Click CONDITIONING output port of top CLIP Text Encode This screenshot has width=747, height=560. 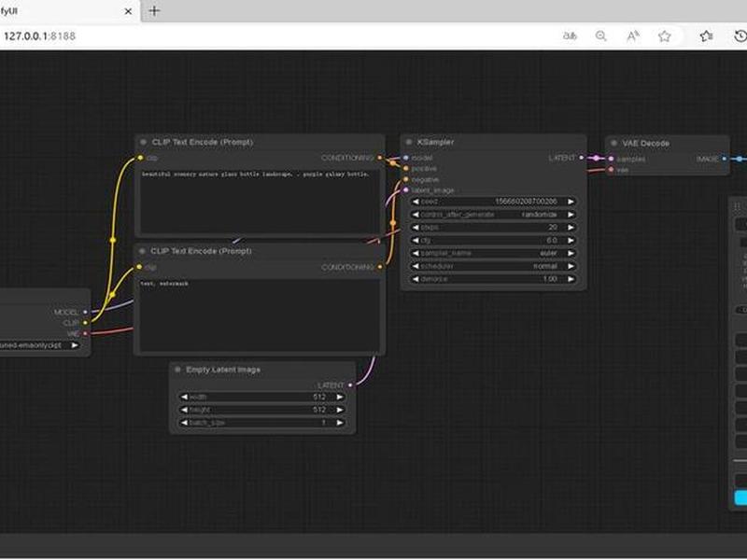(x=380, y=158)
